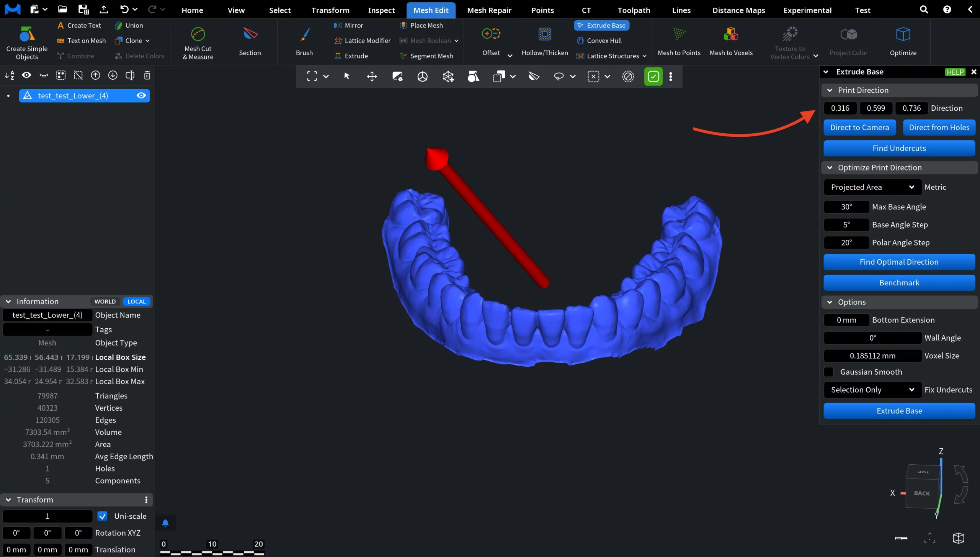Enable the Gaussian Smooth checkbox
The width and height of the screenshot is (980, 557).
pos(828,372)
